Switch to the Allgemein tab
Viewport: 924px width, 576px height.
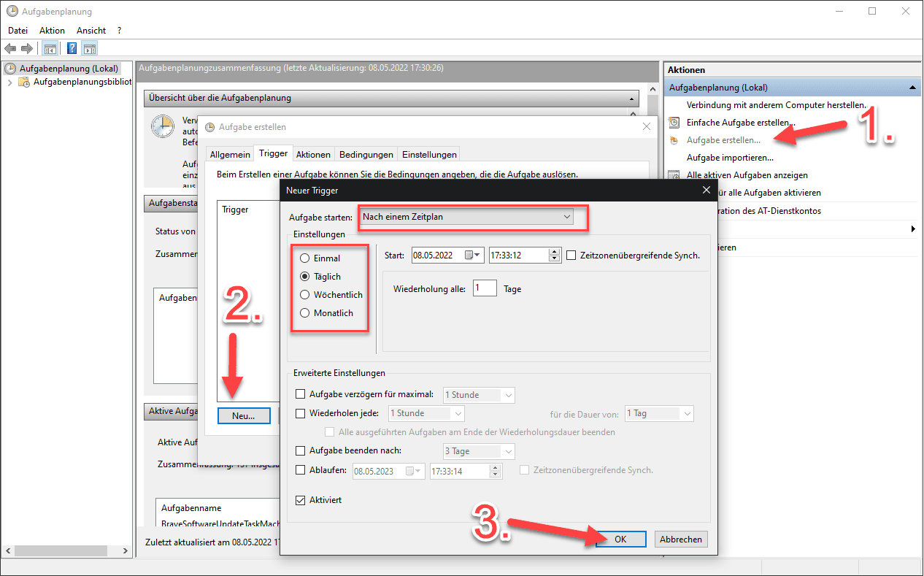[x=230, y=155]
